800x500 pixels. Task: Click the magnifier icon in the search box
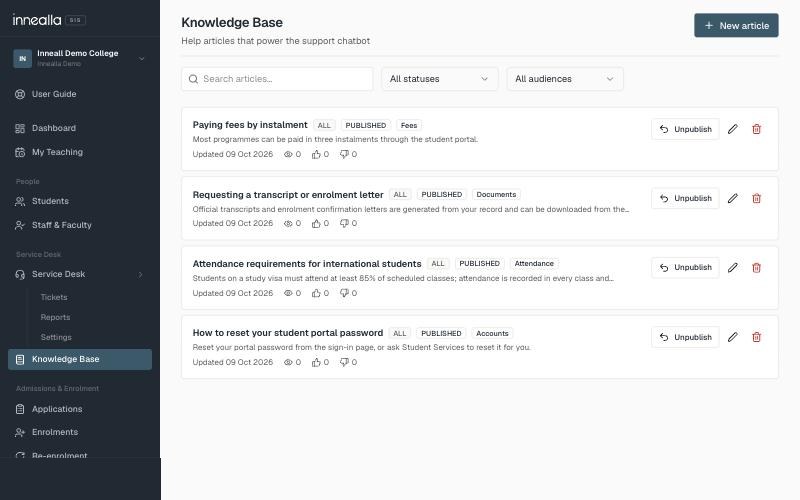coord(193,79)
